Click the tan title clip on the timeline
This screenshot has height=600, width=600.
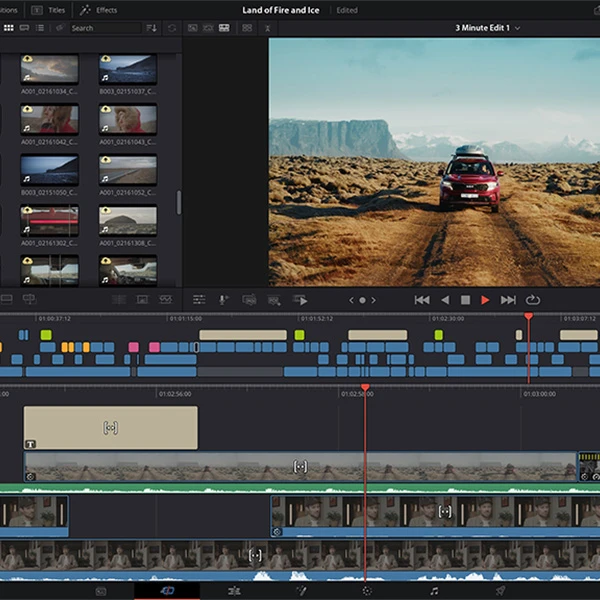tap(110, 427)
